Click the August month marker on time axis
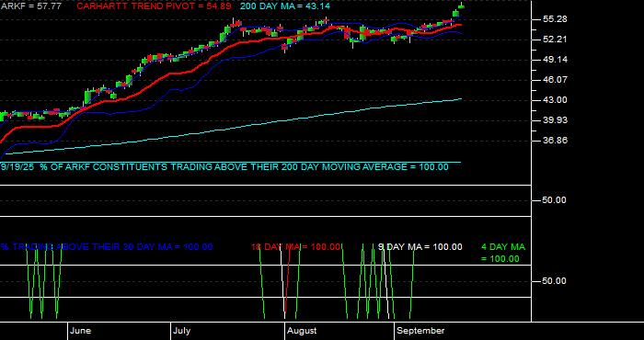 coord(302,331)
